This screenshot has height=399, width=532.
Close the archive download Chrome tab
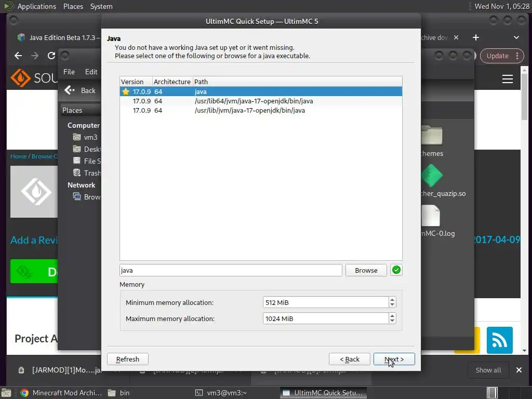(456, 37)
